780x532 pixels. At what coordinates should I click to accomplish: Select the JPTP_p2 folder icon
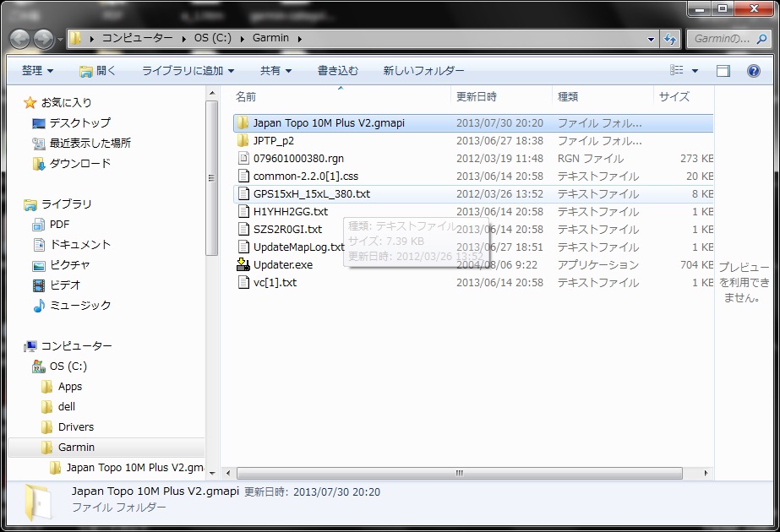pyautogui.click(x=243, y=141)
